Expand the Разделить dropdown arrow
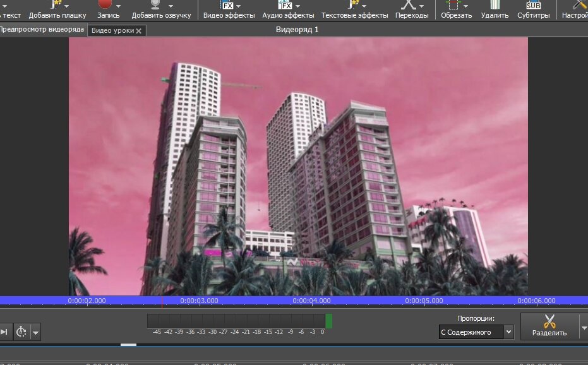 (x=584, y=328)
